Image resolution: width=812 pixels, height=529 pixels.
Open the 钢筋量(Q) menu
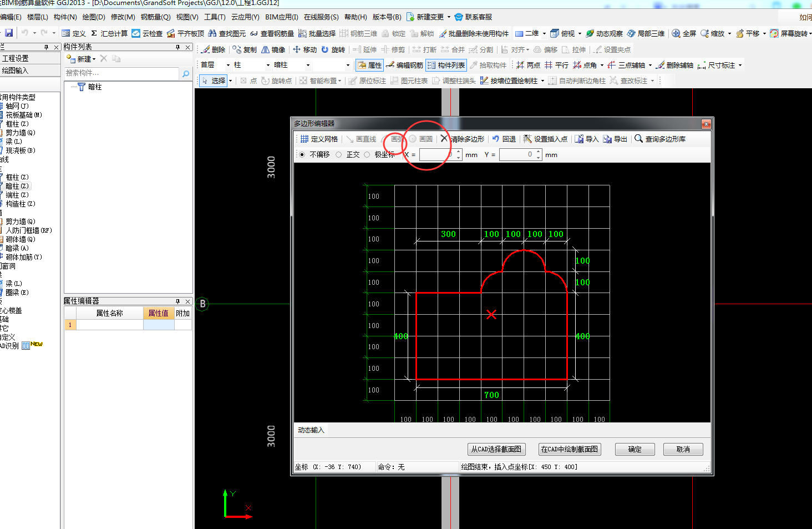[x=156, y=17]
